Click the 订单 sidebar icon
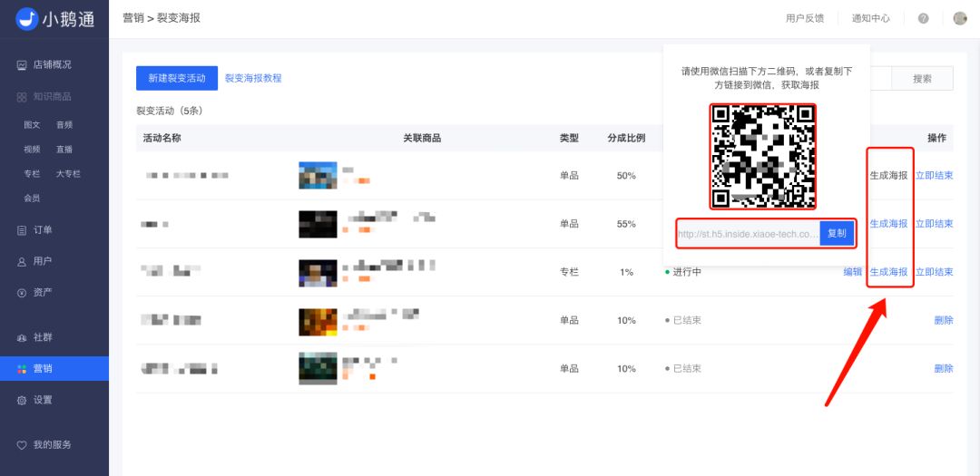 point(22,230)
